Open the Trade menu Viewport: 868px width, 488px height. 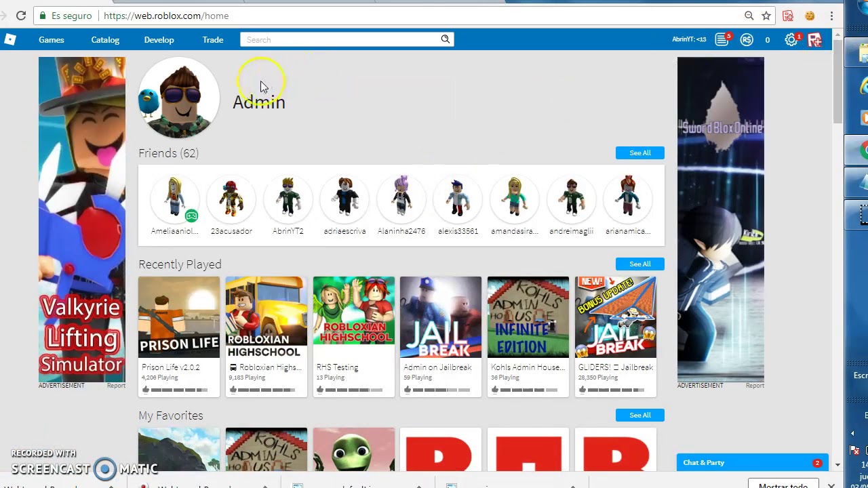(x=213, y=40)
